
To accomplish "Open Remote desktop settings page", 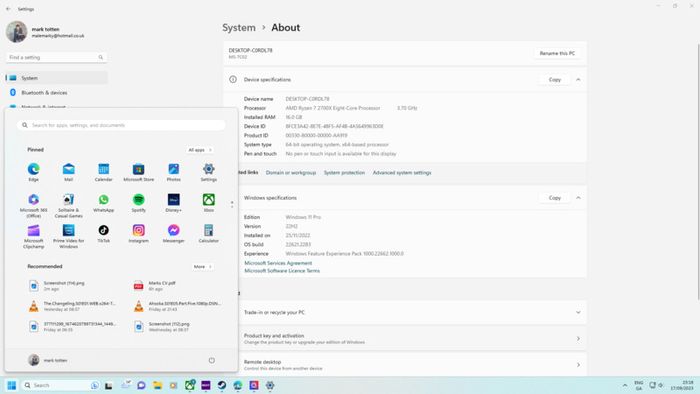I will pos(405,365).
